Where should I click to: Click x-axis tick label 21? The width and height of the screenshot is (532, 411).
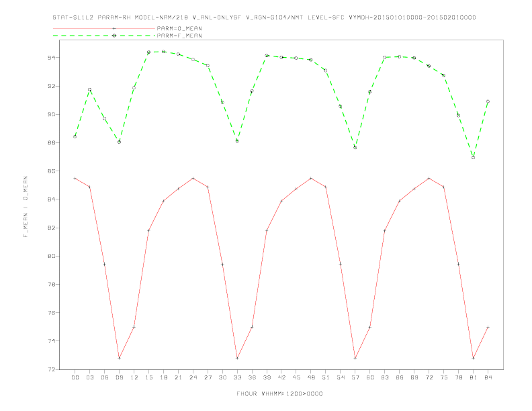click(x=178, y=377)
